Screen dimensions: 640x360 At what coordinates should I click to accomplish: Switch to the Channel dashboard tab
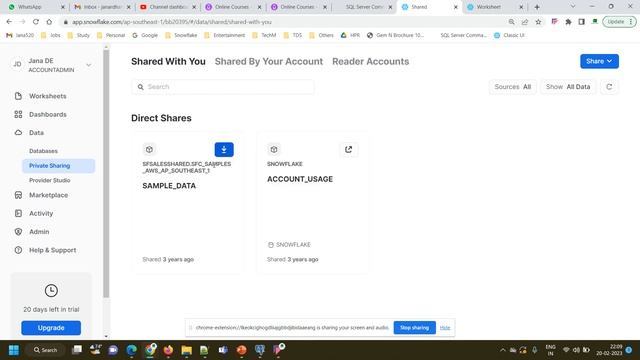tap(167, 7)
